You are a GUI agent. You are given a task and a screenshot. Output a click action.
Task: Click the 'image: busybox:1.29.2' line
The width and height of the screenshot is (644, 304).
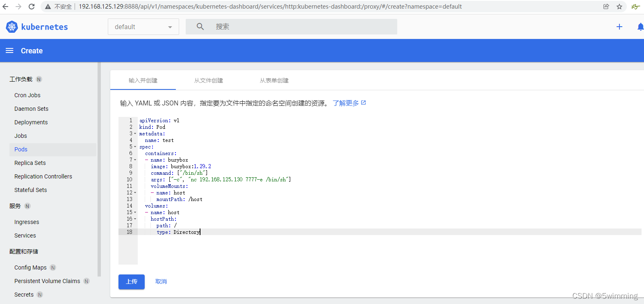coord(181,167)
